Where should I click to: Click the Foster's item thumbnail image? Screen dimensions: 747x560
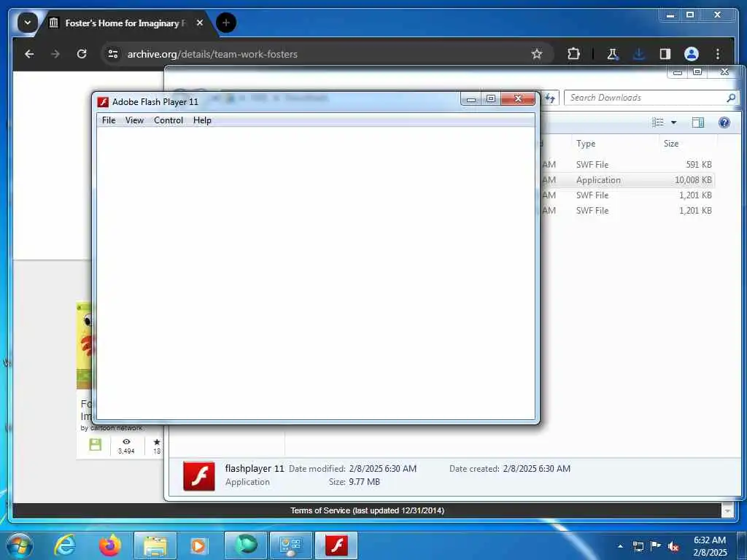[x=85, y=346]
